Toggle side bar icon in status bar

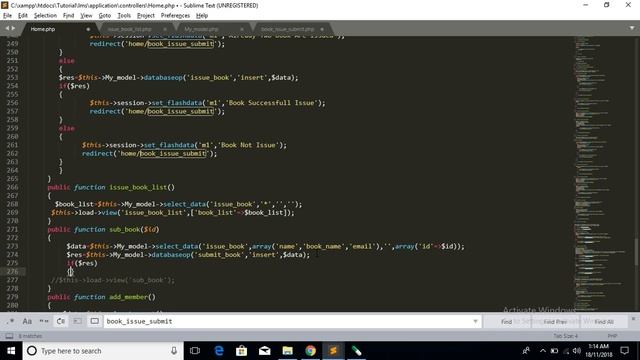pyautogui.click(x=9, y=336)
